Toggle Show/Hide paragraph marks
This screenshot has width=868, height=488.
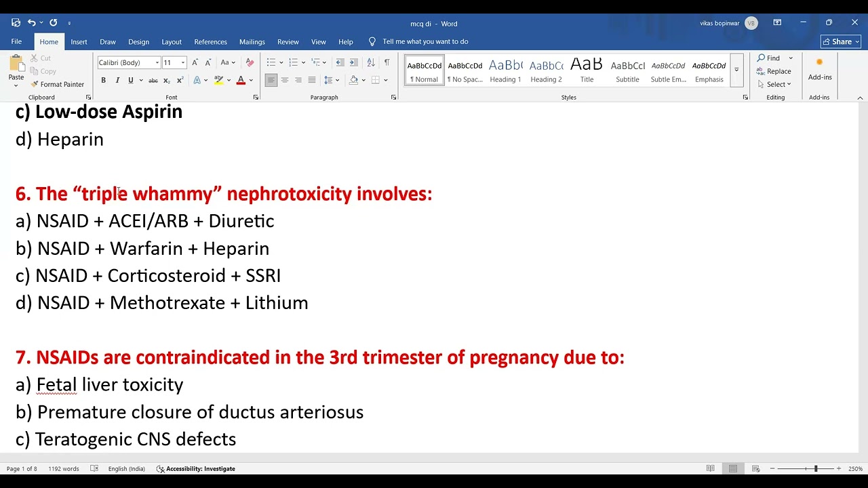387,62
